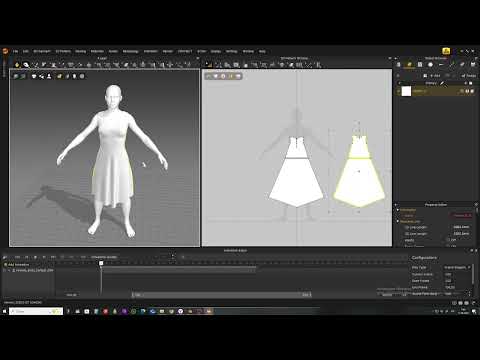The width and height of the screenshot is (480, 360).
Task: Select the fabric name in the highlighted row
Action: pyautogui.click(x=419, y=91)
